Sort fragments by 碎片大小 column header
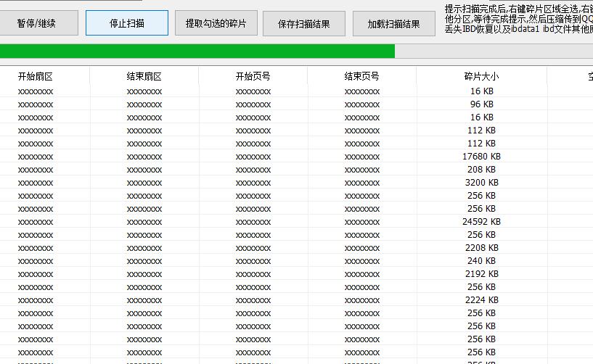The image size is (593, 364). tap(481, 76)
